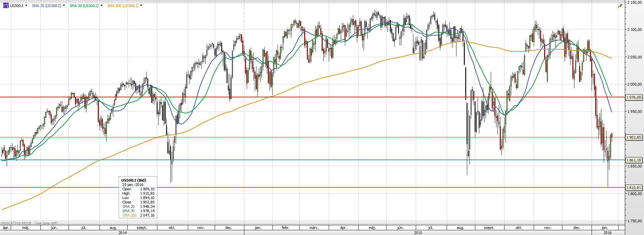Click the Low 1 894,10 row in the data box

[x=138, y=198]
